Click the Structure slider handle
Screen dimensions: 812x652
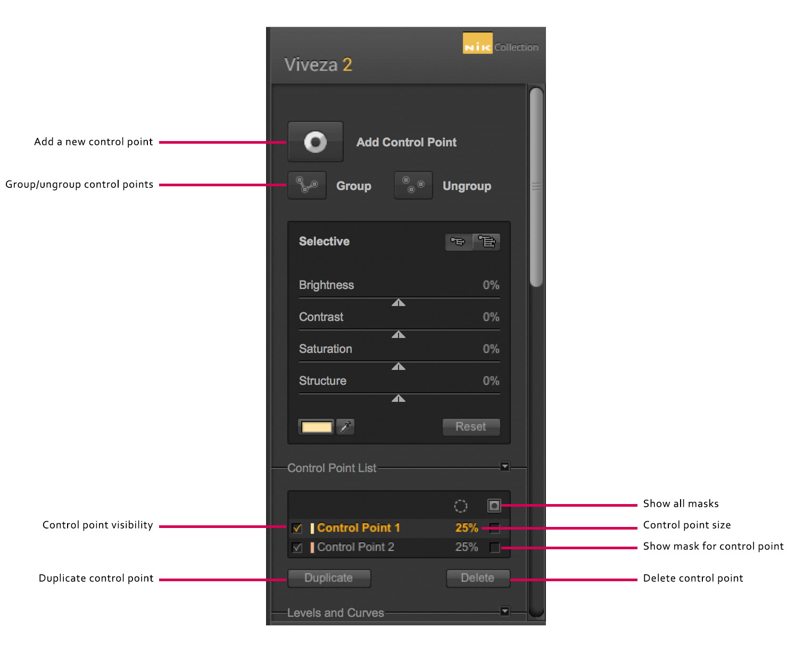click(399, 398)
